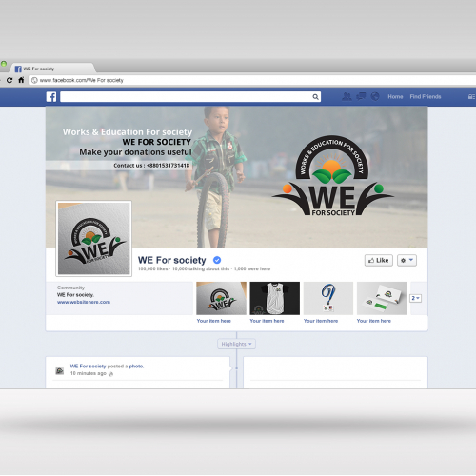Click the Facebook logo icon in blue bar
The height and width of the screenshot is (476, 476).
[51, 97]
